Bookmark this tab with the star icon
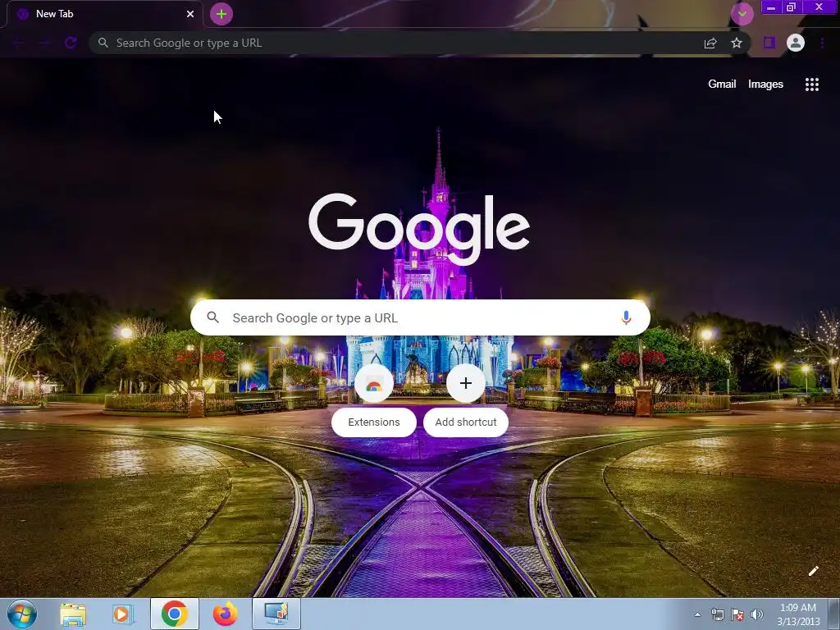Image resolution: width=840 pixels, height=630 pixels. 737,43
